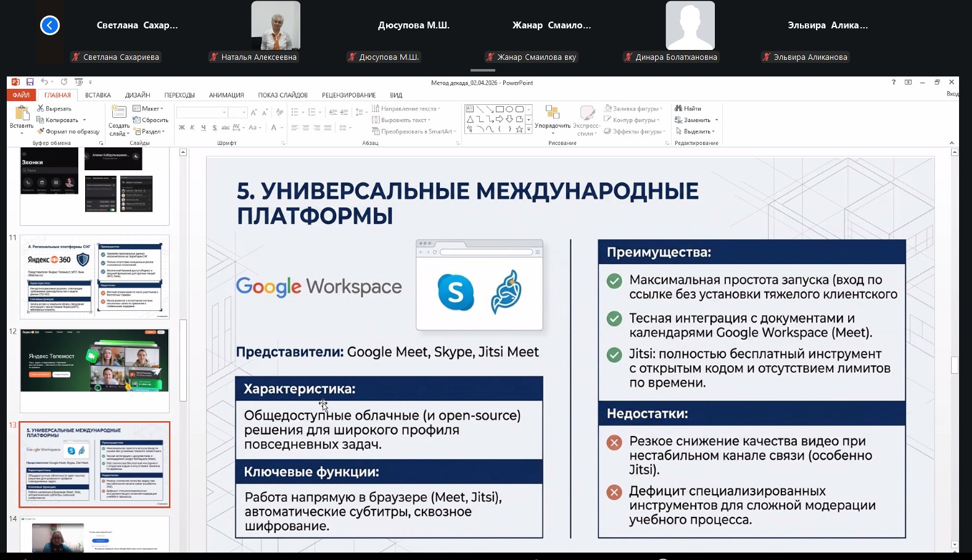Select Format Painter (Формат по образцу)
This screenshot has height=560, width=972.
pyautogui.click(x=68, y=131)
